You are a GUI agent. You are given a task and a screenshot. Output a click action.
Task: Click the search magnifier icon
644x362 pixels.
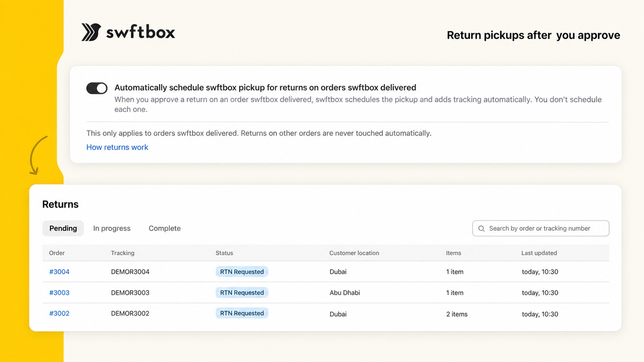coord(481,228)
